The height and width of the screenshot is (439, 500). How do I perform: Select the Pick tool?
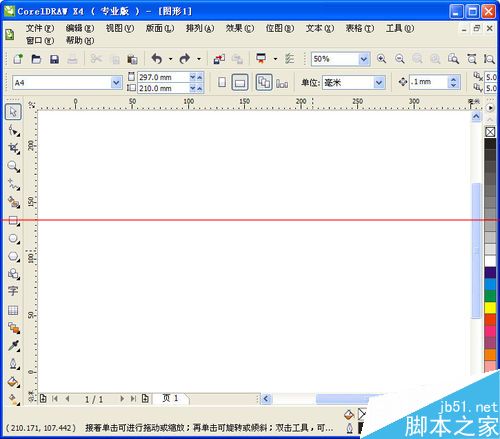[13, 112]
